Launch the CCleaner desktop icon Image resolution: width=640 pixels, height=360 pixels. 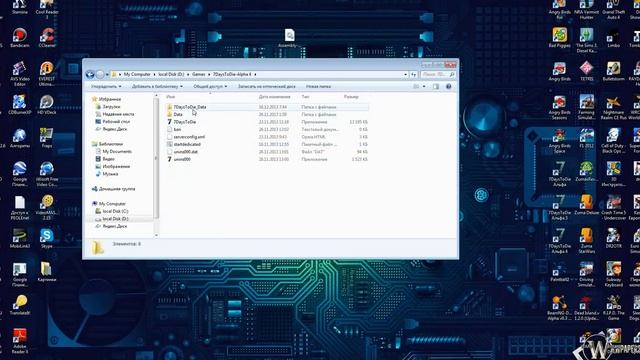pyautogui.click(x=47, y=38)
